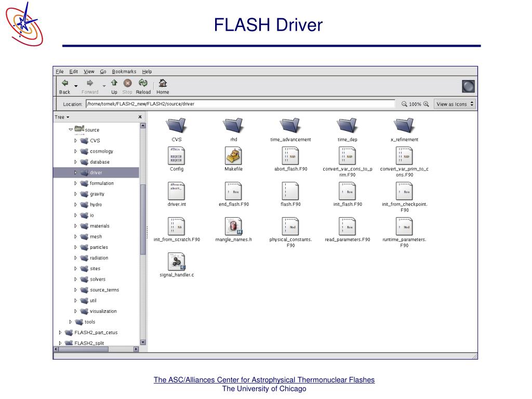This screenshot has width=532, height=399.
Task: Click the tree vertical scrollbar down arrow
Action: 143,342
